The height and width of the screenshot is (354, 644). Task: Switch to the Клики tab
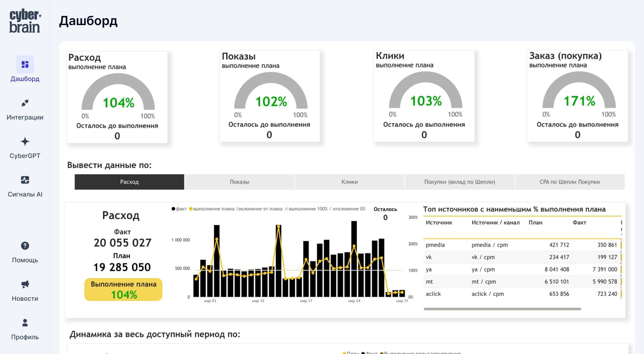[x=349, y=182]
